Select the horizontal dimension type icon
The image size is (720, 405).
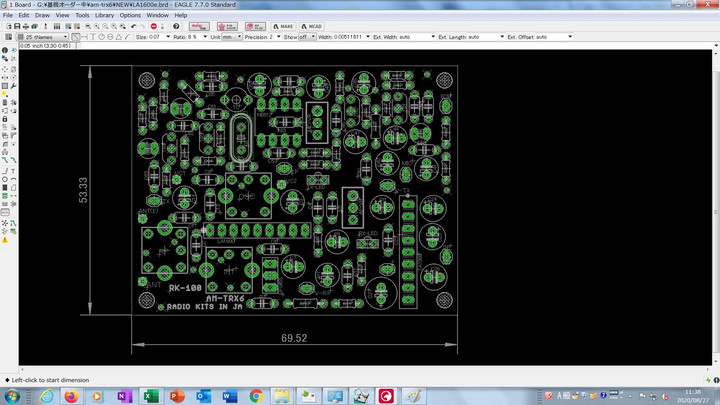(86, 37)
